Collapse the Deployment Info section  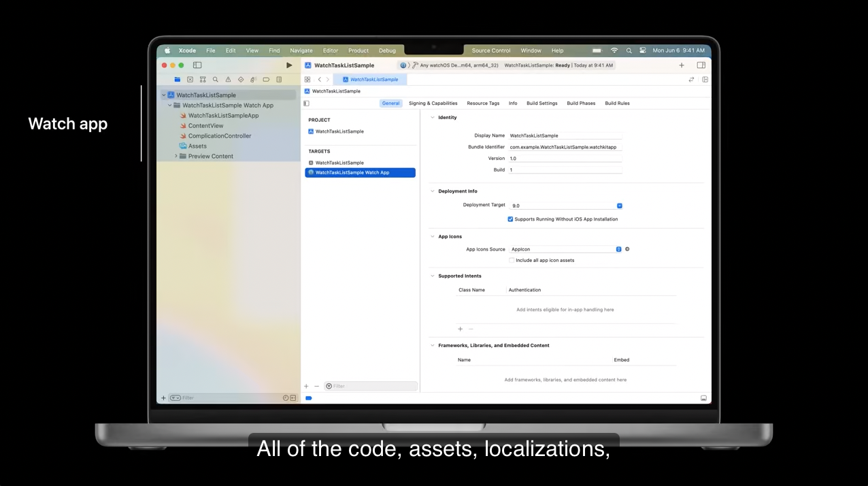tap(432, 191)
